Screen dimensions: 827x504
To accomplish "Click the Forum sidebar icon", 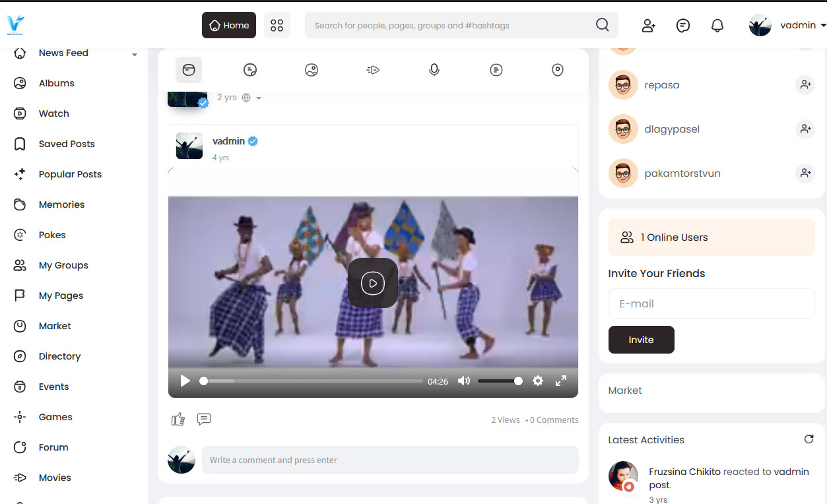I will [20, 447].
